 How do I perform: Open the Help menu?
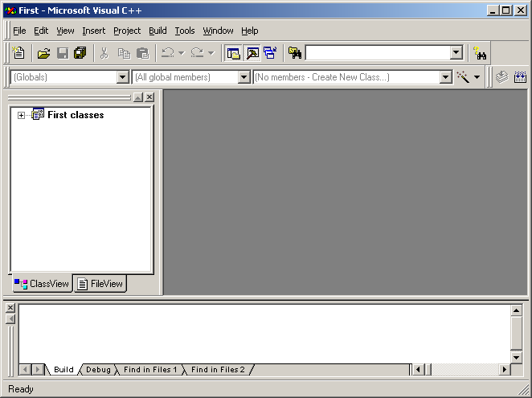point(250,31)
